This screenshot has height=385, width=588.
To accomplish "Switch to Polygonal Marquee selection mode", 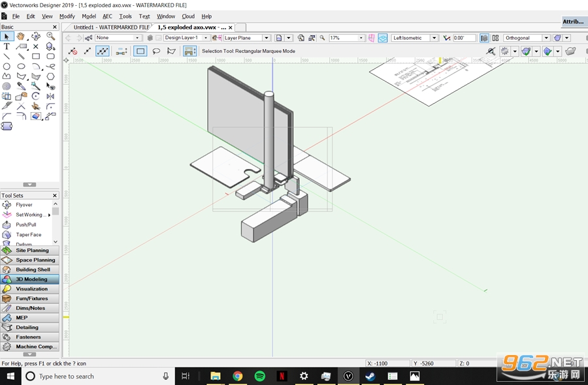I will 171,51.
